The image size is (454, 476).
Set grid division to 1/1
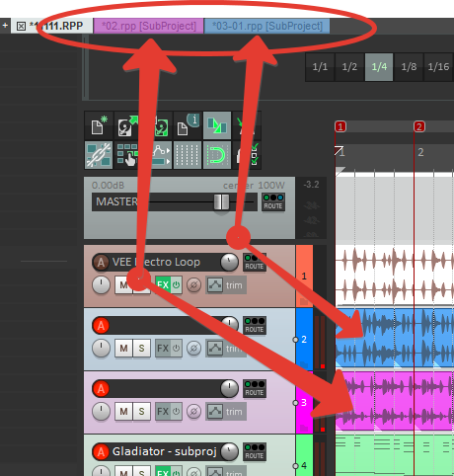pyautogui.click(x=320, y=67)
